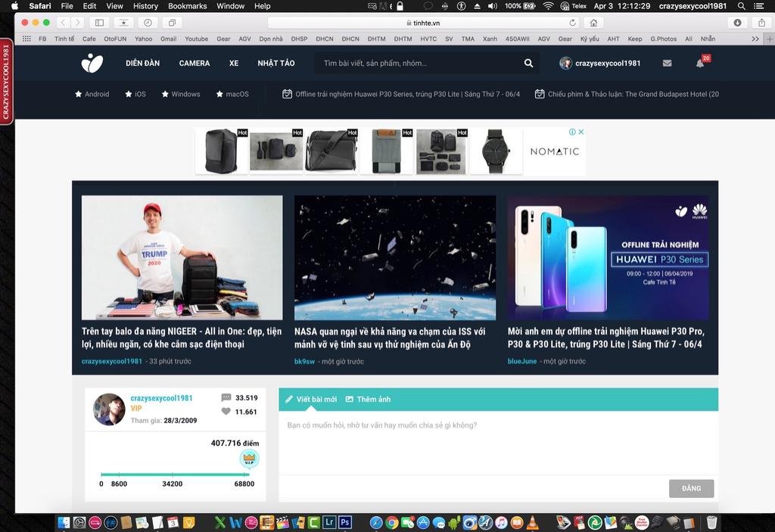Screen dimensions: 775x532
Task: Open the notifications bell icon
Action: [700, 64]
